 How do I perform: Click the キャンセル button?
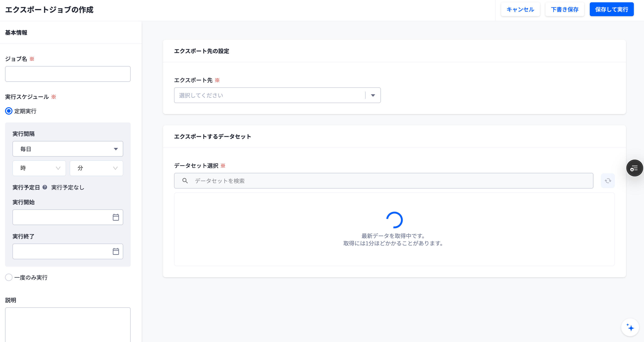tap(520, 9)
